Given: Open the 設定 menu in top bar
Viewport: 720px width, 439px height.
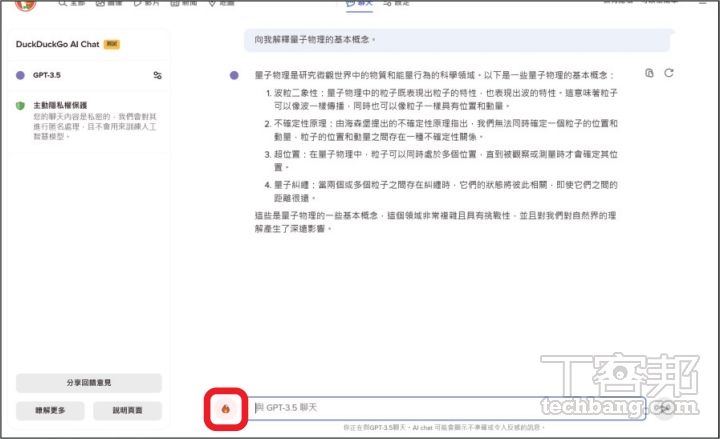Looking at the screenshot, I should tap(396, 3).
